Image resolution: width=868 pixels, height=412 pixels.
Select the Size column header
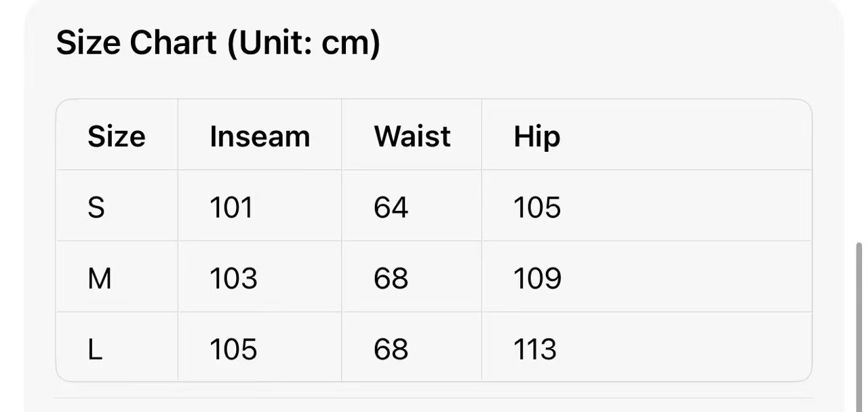click(116, 136)
